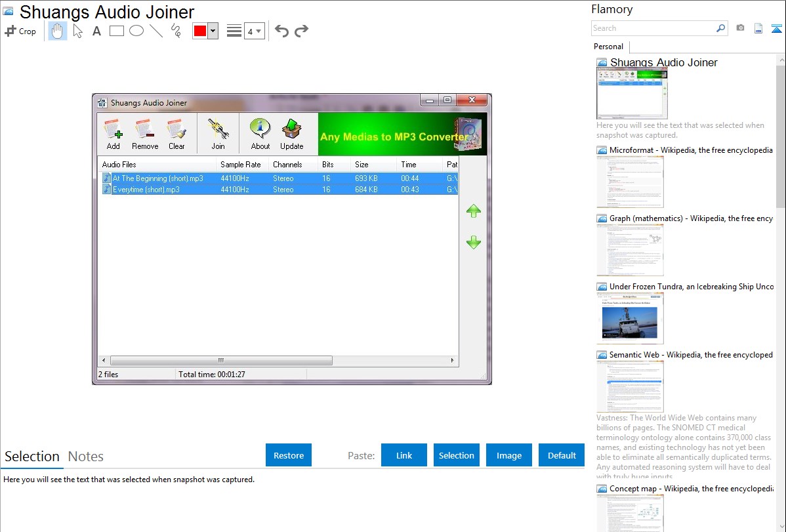This screenshot has height=532, width=786.
Task: Click Any Medias to MP3 Converter banner
Action: pyautogui.click(x=403, y=134)
